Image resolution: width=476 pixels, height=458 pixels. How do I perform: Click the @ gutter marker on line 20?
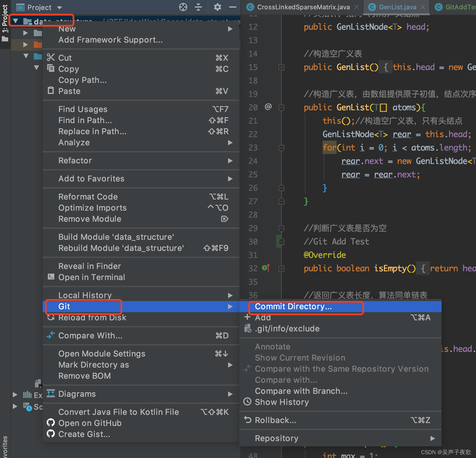click(x=268, y=107)
